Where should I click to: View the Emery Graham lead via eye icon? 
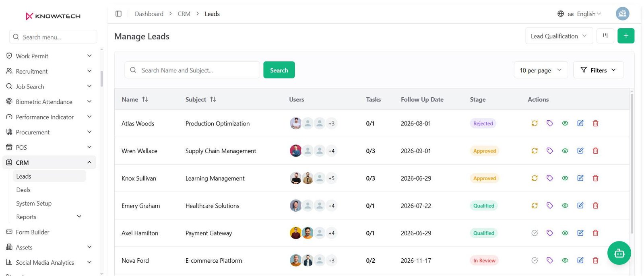[x=565, y=206]
